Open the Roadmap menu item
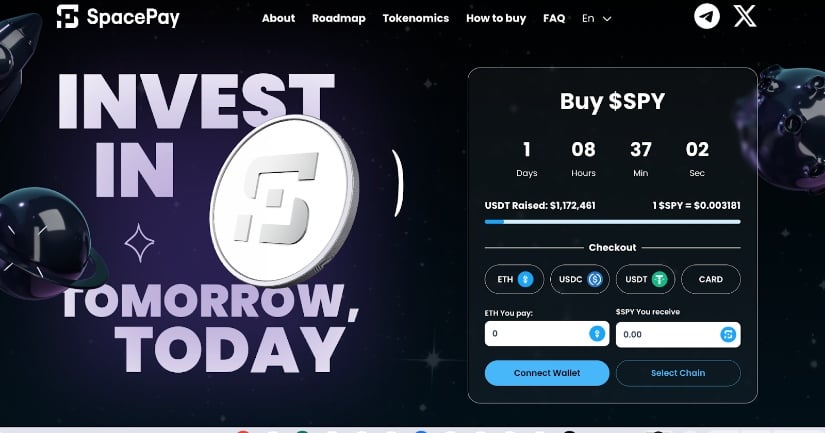The width and height of the screenshot is (825, 433). point(338,18)
